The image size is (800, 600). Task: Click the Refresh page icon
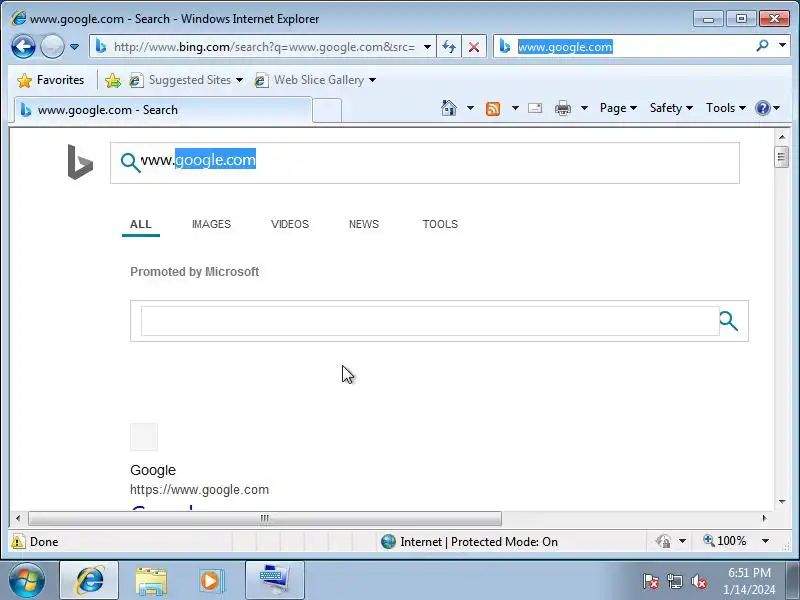tap(449, 47)
